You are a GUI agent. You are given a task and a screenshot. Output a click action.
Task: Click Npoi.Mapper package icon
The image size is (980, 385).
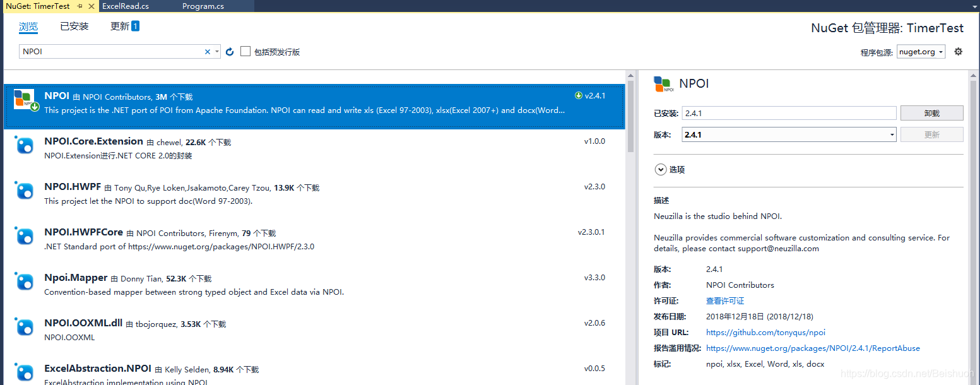click(x=25, y=282)
